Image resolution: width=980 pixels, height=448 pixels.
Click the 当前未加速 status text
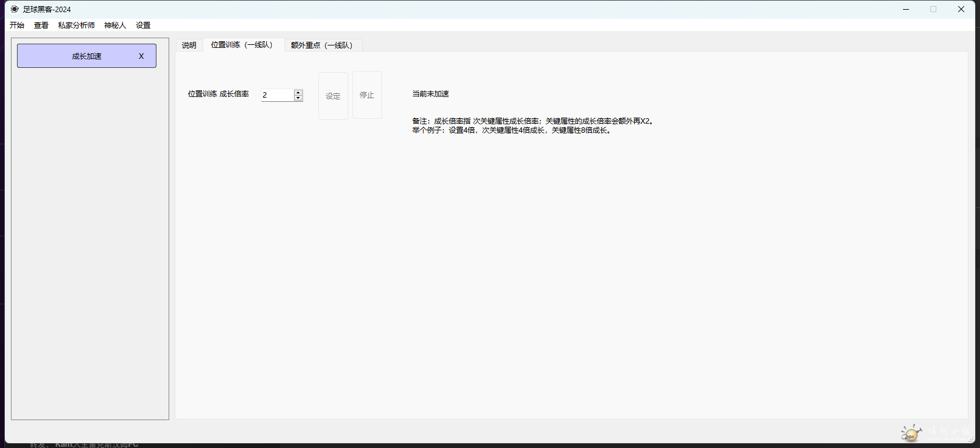tap(431, 94)
